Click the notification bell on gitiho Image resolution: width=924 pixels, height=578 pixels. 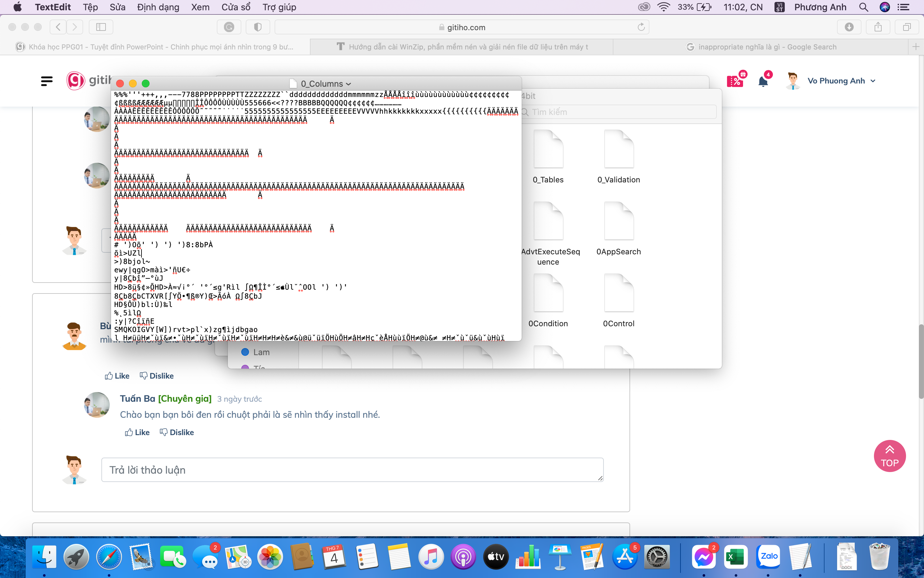pos(763,82)
